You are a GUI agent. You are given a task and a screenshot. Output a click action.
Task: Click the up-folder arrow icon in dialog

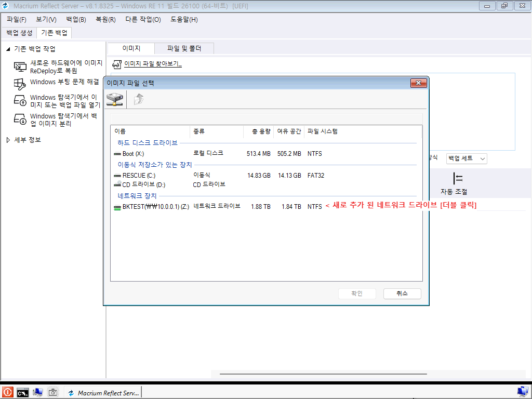(x=138, y=99)
